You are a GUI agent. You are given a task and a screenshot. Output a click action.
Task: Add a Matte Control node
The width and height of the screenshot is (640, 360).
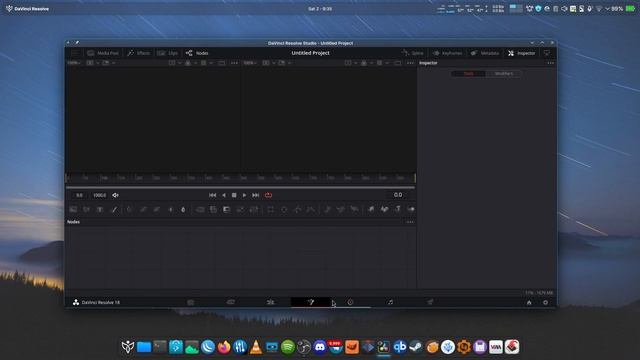pos(227,209)
